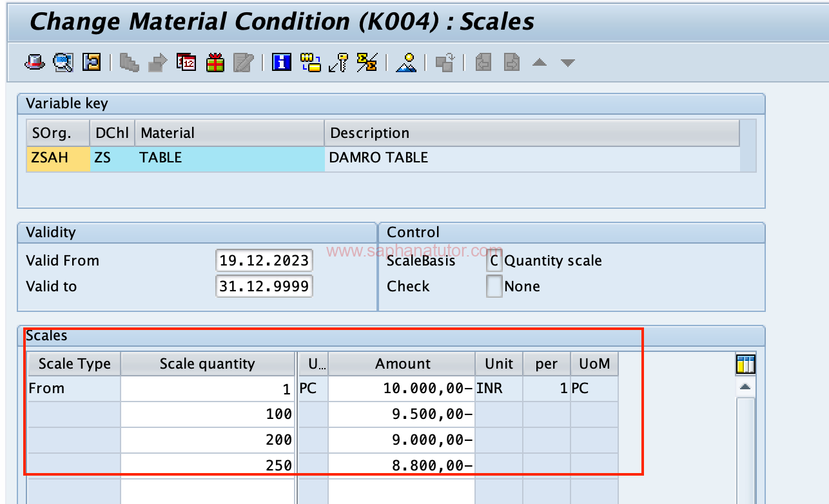
Task: Select the SOrg. column header
Action: click(58, 133)
